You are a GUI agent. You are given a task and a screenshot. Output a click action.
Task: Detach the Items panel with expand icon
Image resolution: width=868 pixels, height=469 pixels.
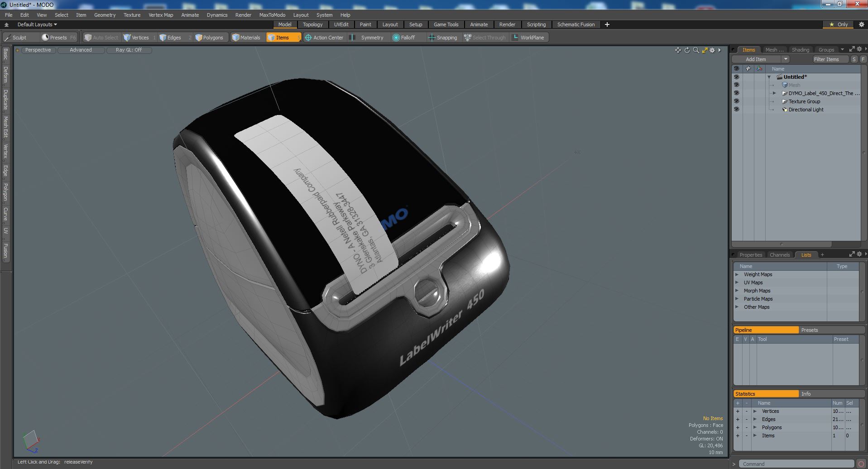pos(852,49)
